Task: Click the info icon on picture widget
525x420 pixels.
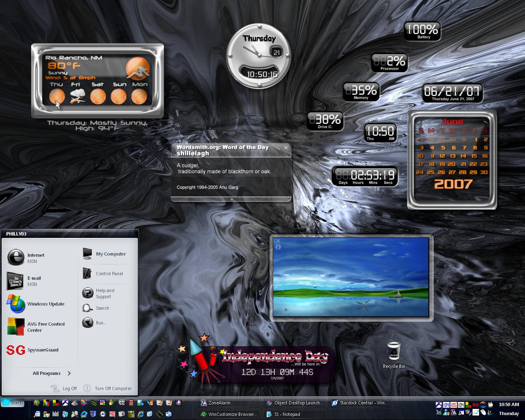Action: click(x=278, y=247)
